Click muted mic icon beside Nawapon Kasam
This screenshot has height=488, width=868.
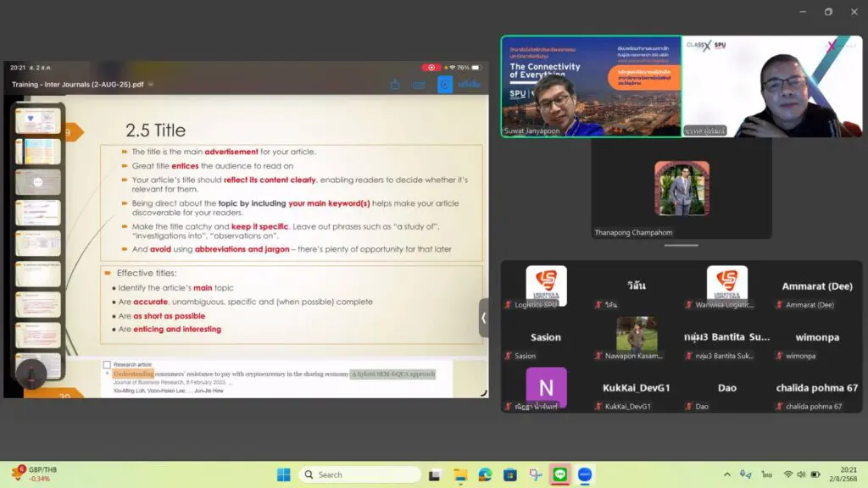(598, 356)
